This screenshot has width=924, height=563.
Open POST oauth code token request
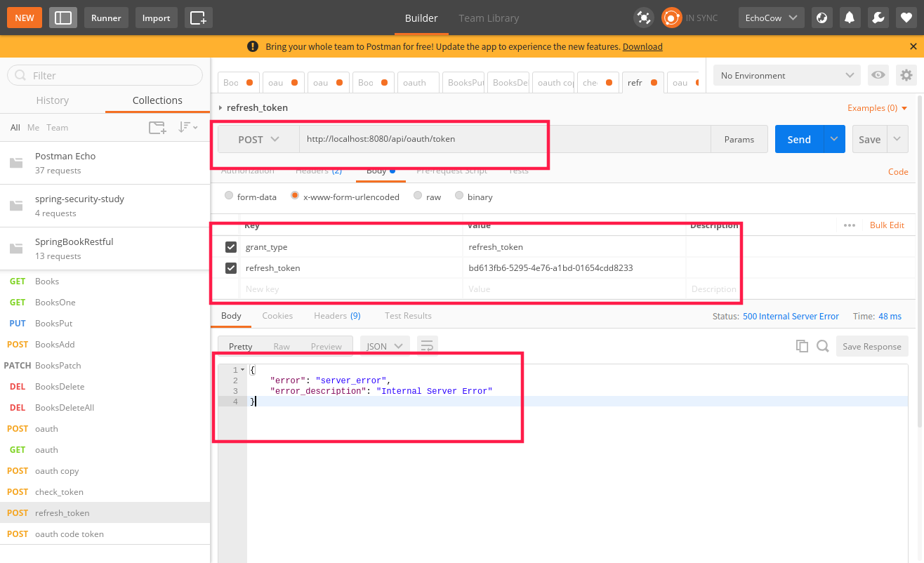pos(105,534)
